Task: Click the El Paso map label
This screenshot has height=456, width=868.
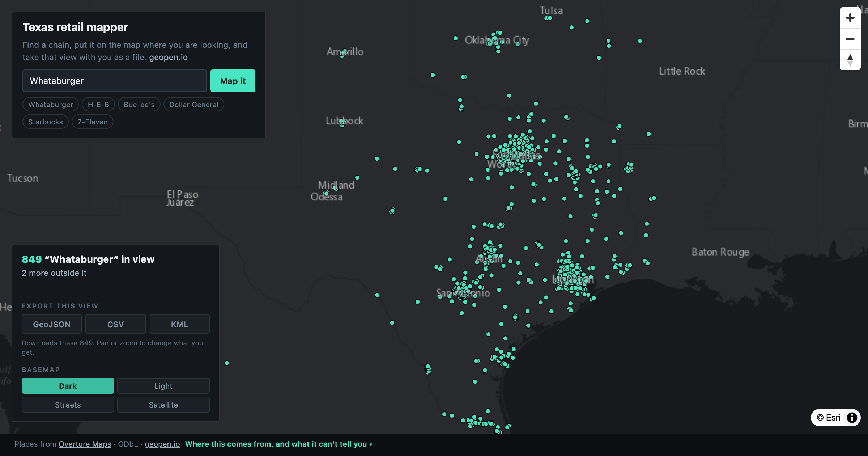Action: coord(183,194)
